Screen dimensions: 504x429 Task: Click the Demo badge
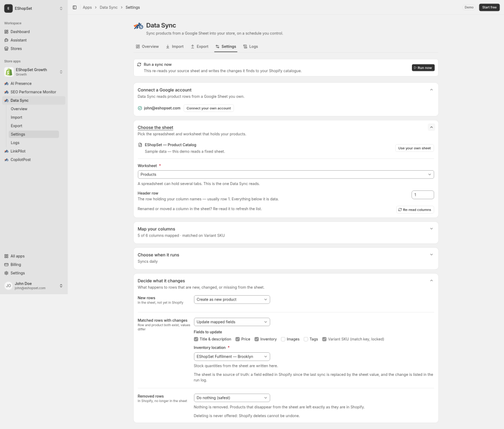(x=469, y=7)
